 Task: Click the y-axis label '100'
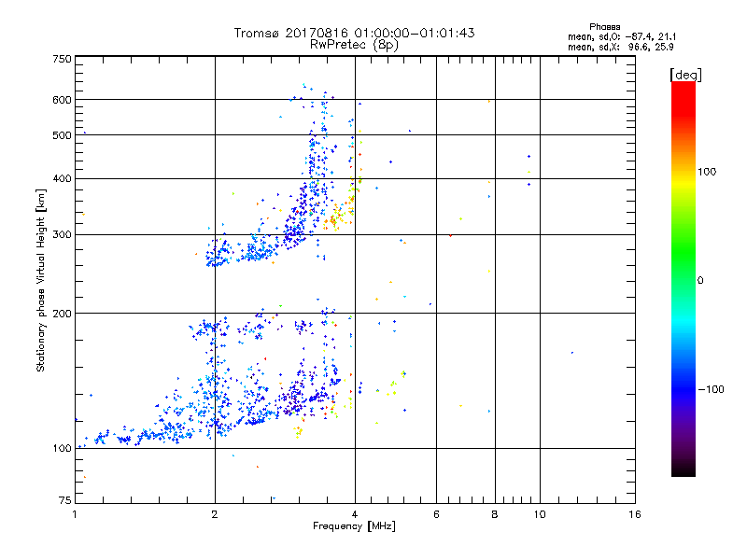tap(62, 448)
